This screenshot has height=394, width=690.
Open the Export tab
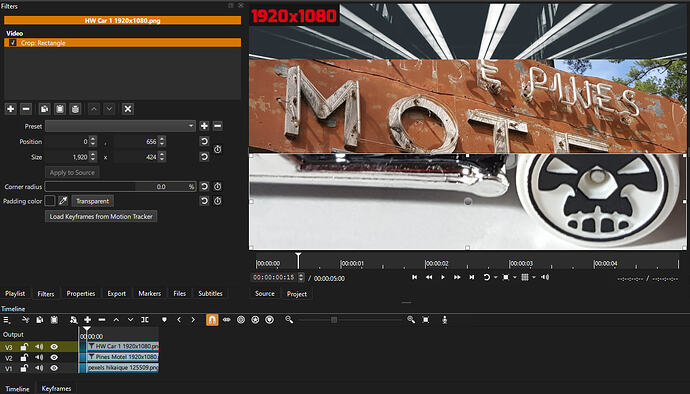(x=117, y=293)
